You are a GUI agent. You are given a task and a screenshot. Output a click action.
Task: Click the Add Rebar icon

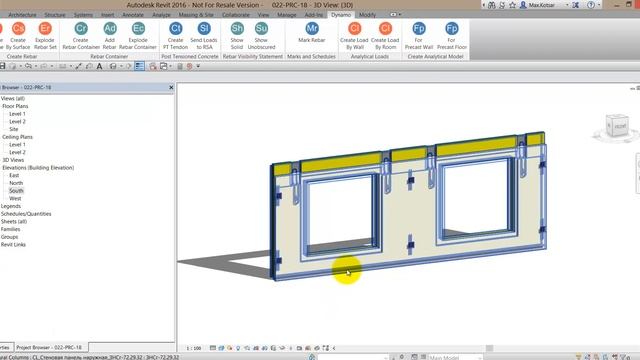[x=109, y=29]
